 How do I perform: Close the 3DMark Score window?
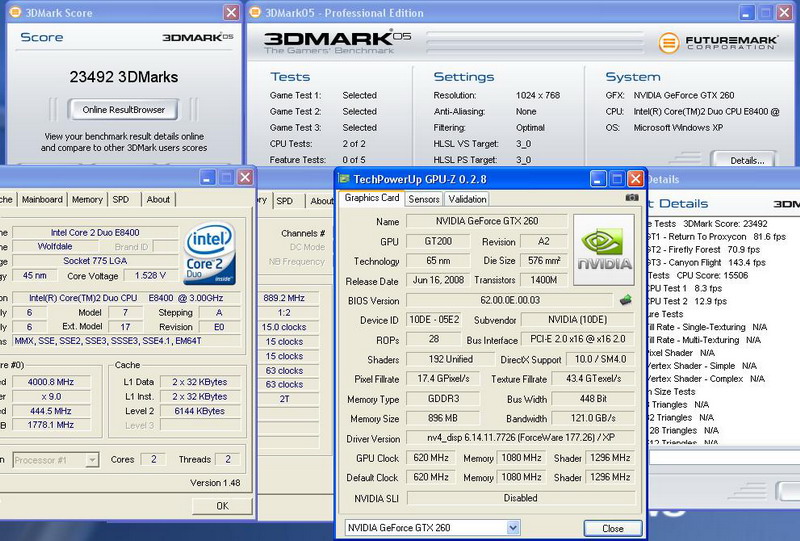(x=232, y=12)
